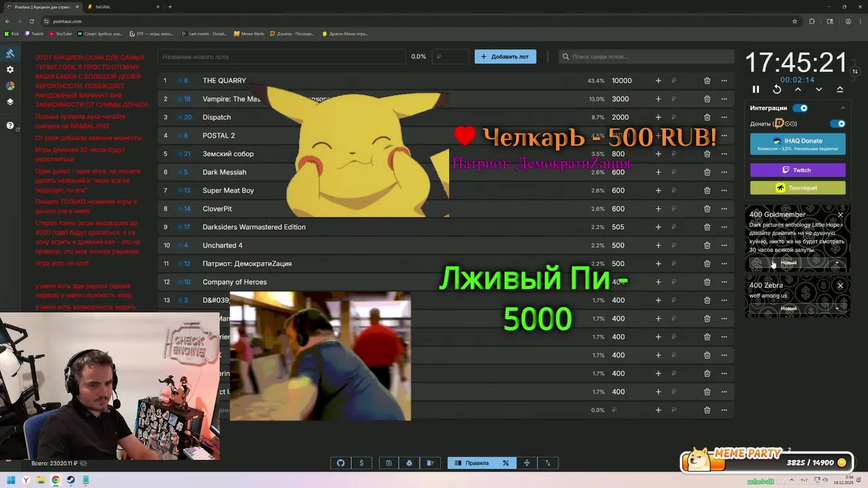Open more options for Dark Messiah
The image size is (868, 488).
pos(724,172)
